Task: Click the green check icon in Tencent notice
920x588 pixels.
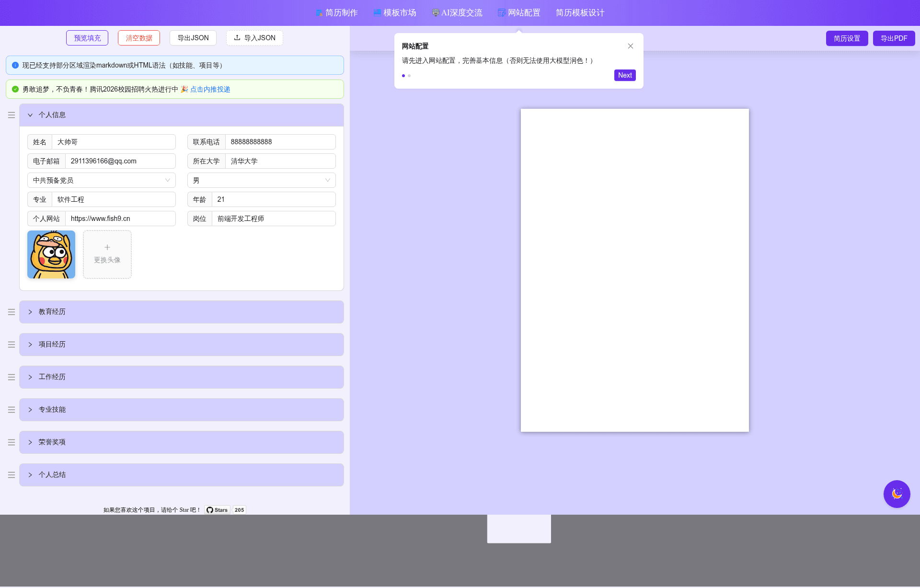Action: pyautogui.click(x=15, y=89)
